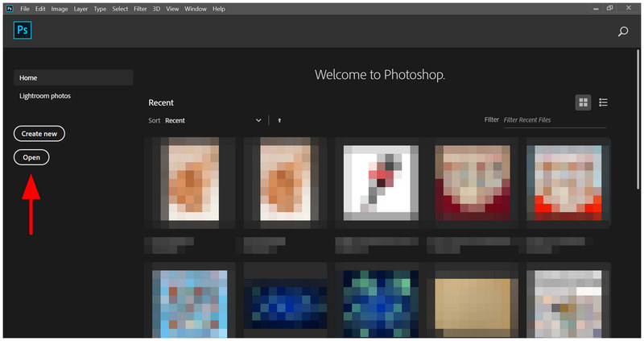Screen dimensions: 644x341
Task: Expand the Sort Recent dropdown
Action: [x=213, y=121]
